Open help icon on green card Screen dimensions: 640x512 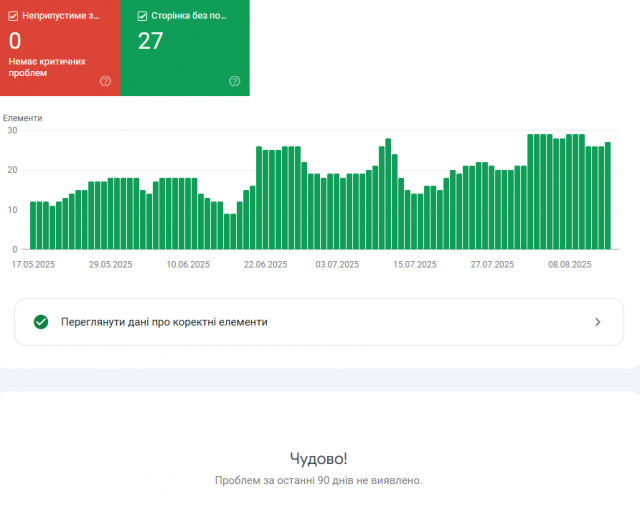click(x=234, y=81)
